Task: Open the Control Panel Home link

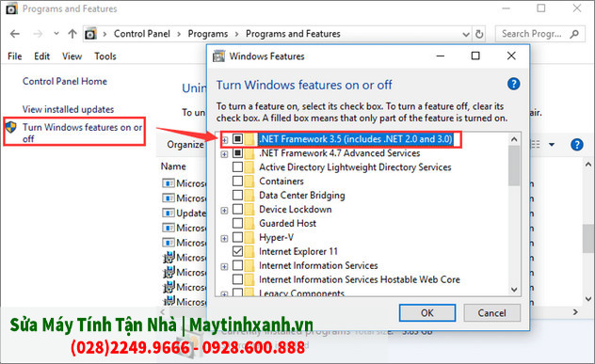Action: click(x=65, y=81)
